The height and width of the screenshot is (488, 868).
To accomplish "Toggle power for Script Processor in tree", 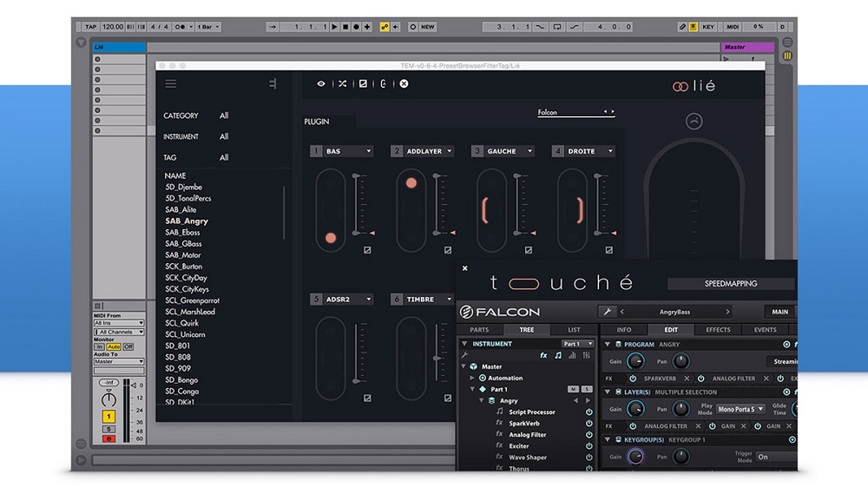I will 589,412.
